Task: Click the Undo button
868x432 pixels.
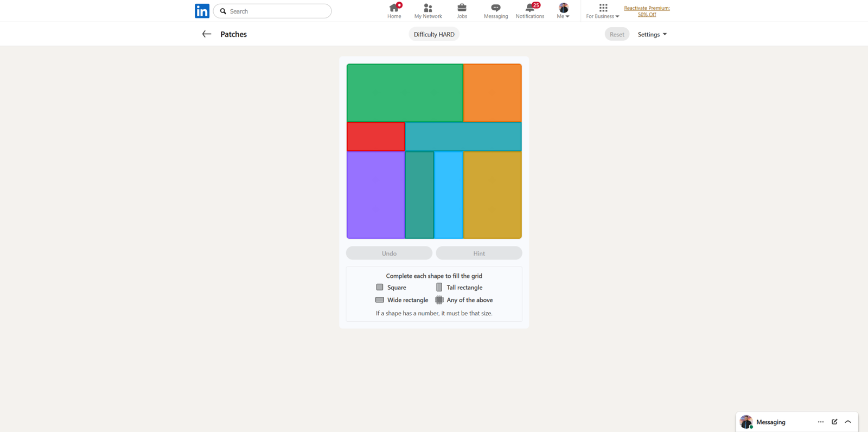Action: coord(389,253)
